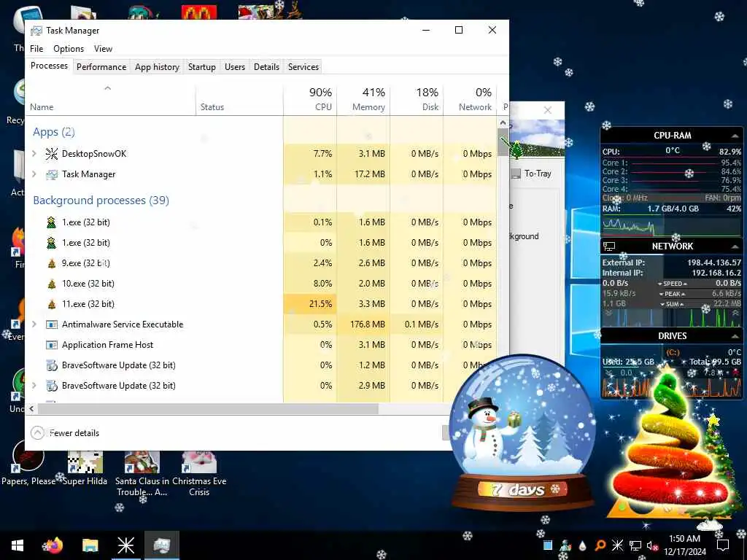Click the DesktopSnowOK taskbar button
Viewport: 747px width, 560px height.
(125, 545)
